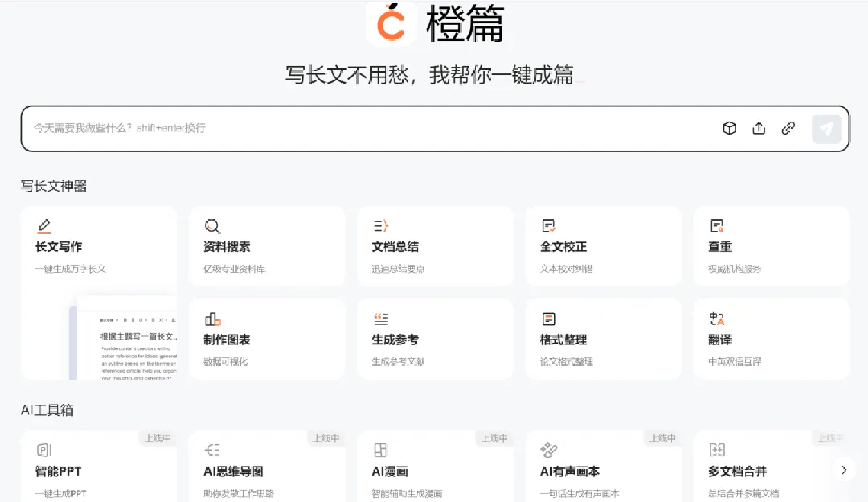Click the 权威机构服务 description text
Image resolution: width=868 pixels, height=502 pixels.
[735, 268]
